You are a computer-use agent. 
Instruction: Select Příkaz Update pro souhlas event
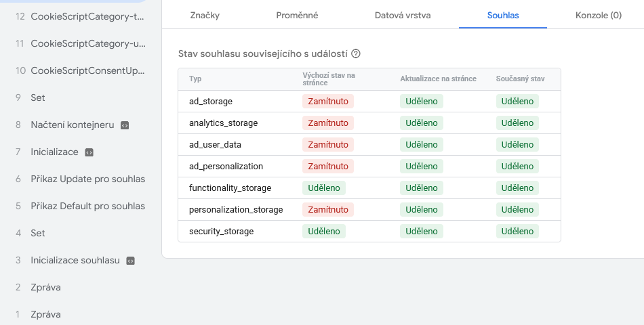point(81,179)
